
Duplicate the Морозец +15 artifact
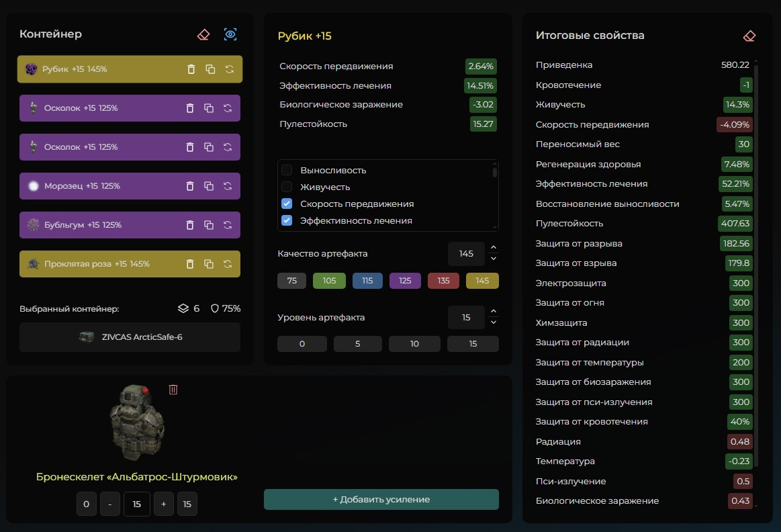[209, 186]
